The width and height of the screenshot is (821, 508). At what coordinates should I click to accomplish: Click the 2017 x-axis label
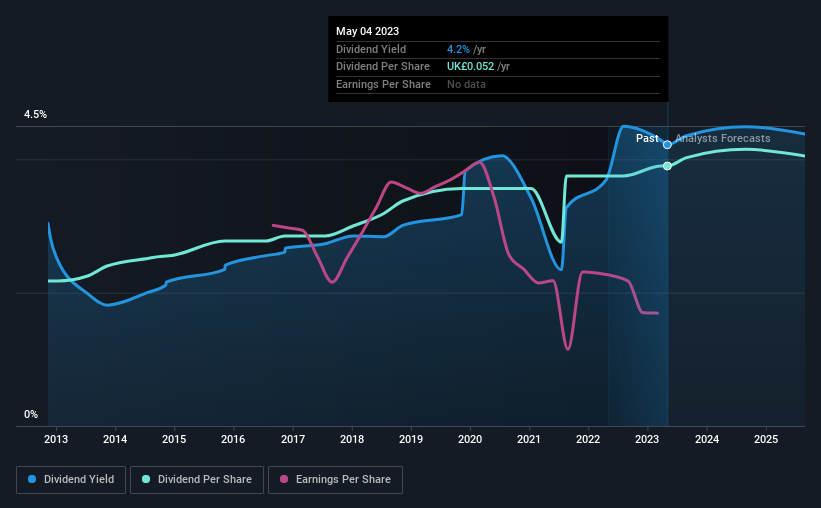(x=293, y=439)
